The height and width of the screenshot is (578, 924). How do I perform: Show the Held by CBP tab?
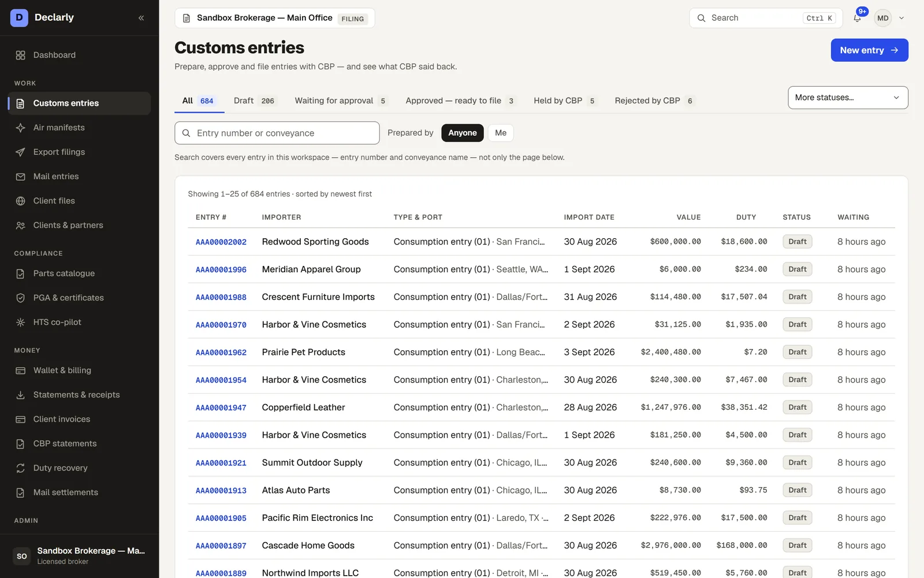click(565, 101)
